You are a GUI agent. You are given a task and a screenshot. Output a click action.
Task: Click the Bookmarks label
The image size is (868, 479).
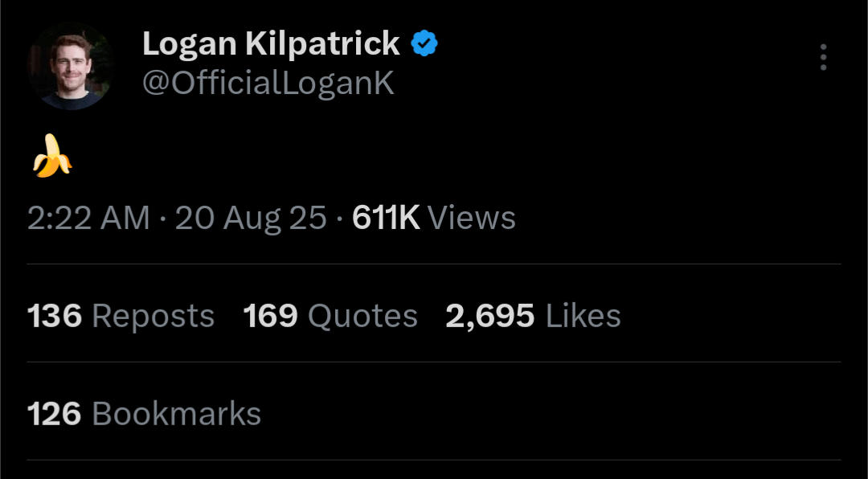pyautogui.click(x=177, y=414)
